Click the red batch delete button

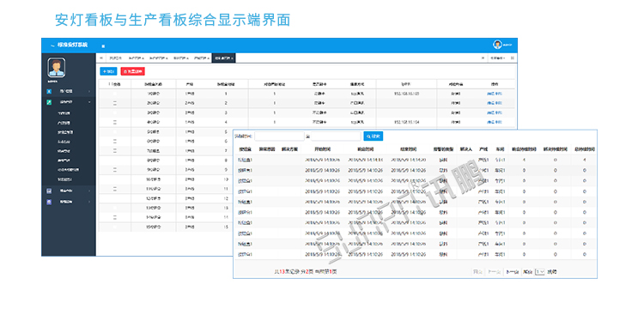tap(132, 71)
